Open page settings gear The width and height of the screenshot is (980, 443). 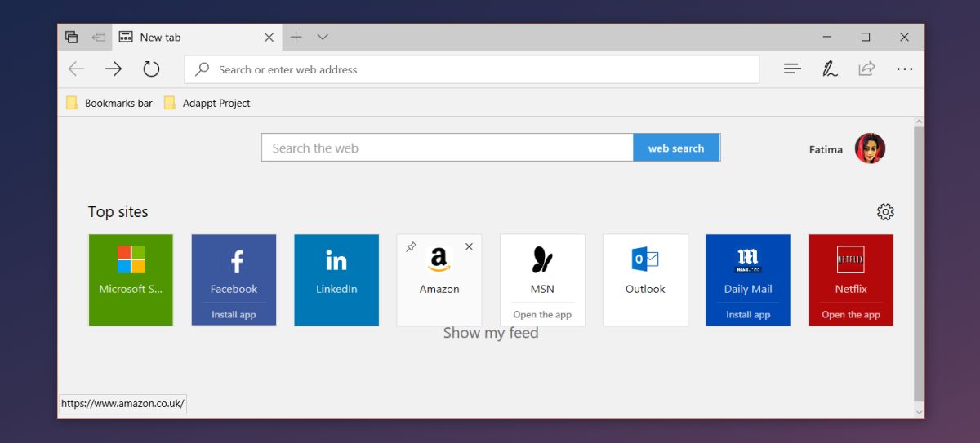pyautogui.click(x=885, y=212)
